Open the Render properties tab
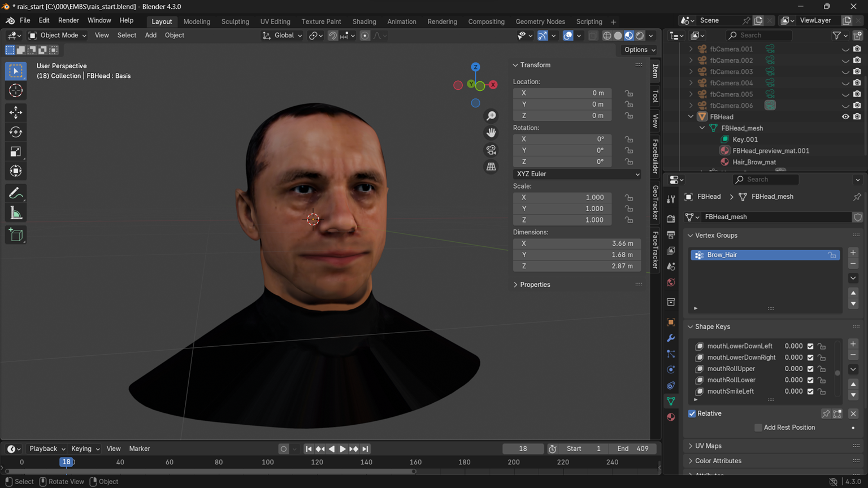 671,219
